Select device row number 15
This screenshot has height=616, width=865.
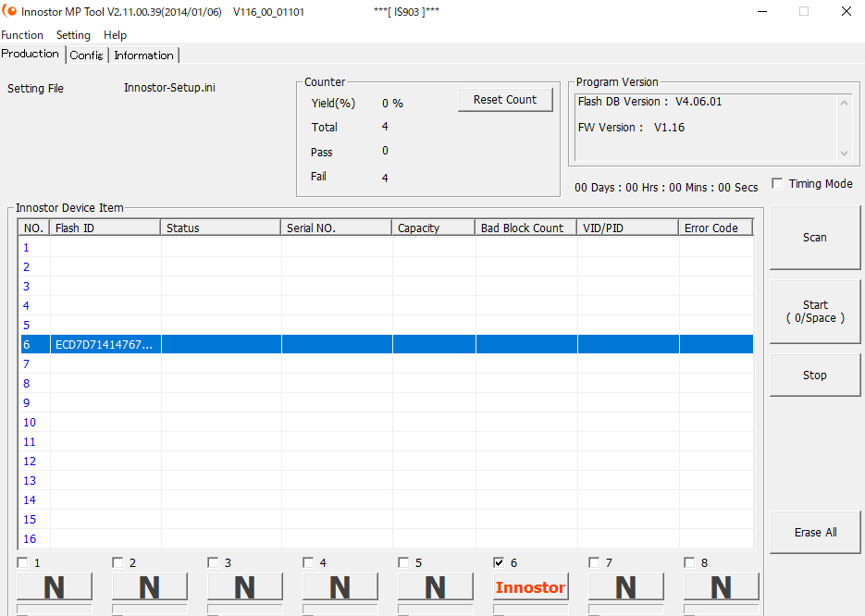coord(386,520)
